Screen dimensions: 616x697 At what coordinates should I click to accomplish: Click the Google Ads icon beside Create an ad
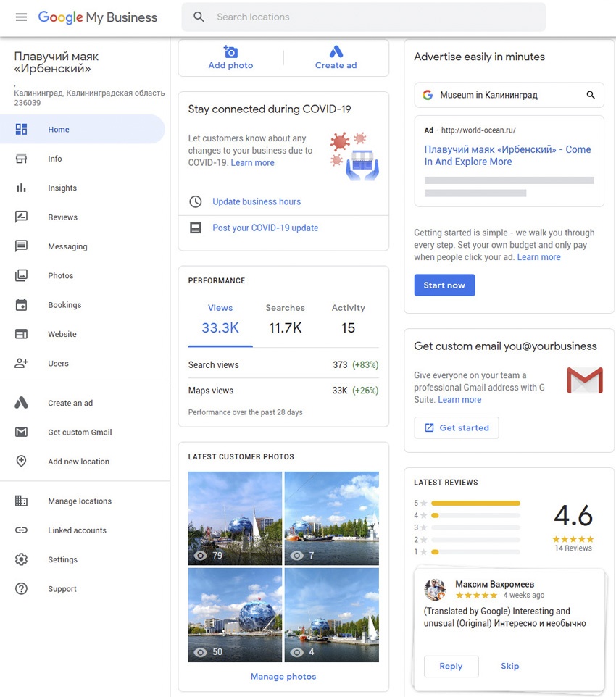point(21,403)
